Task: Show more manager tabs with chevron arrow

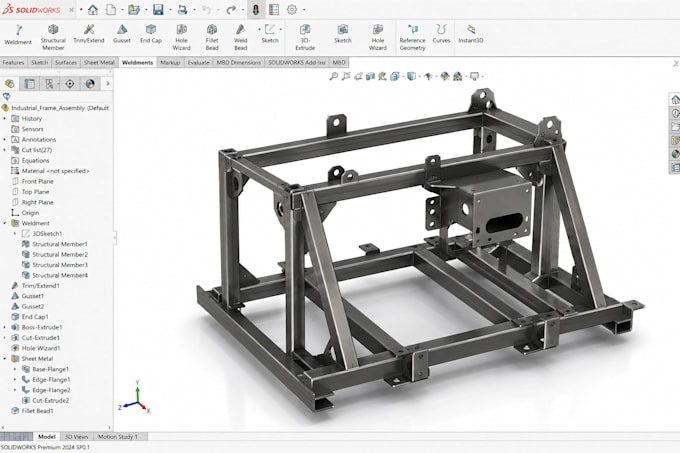Action: [x=108, y=84]
